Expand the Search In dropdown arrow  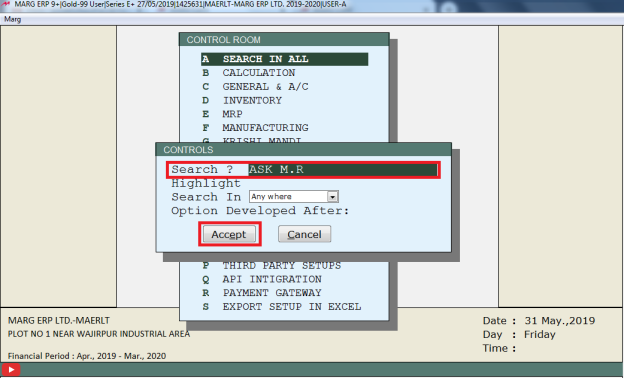(x=332, y=197)
